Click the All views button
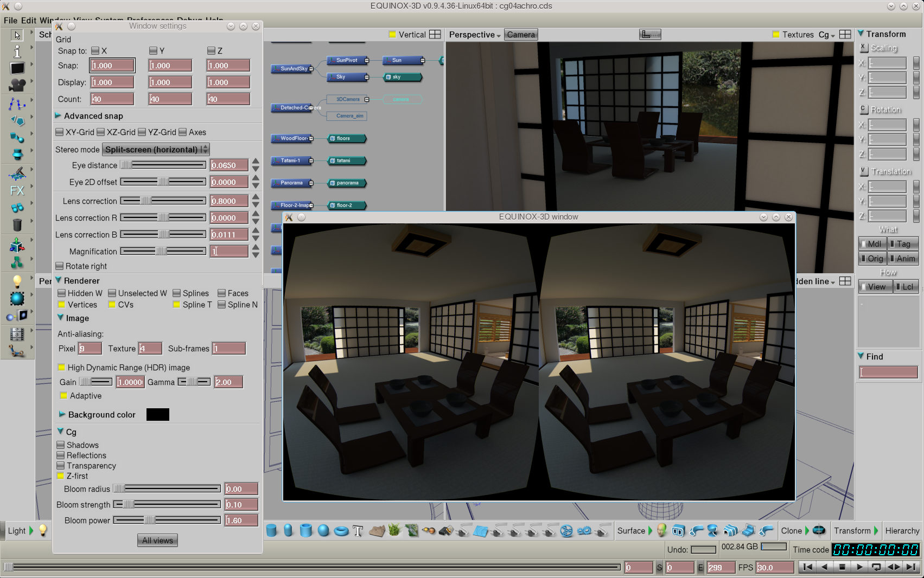The image size is (924, 578). [x=157, y=541]
